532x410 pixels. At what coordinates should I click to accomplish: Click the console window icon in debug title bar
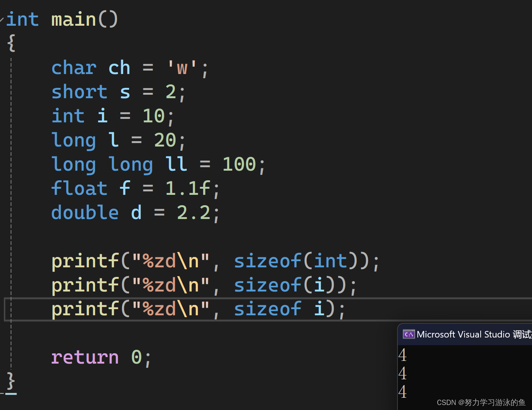click(409, 334)
